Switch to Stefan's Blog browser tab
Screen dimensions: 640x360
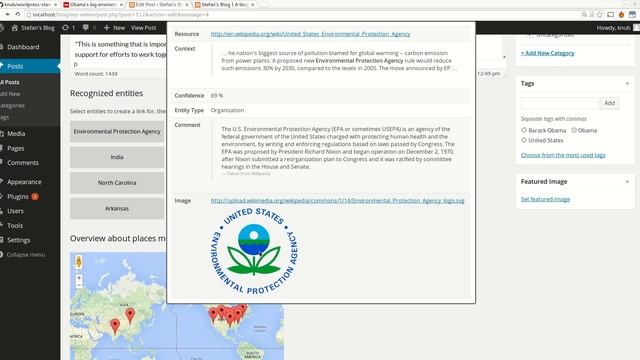coord(224,4)
